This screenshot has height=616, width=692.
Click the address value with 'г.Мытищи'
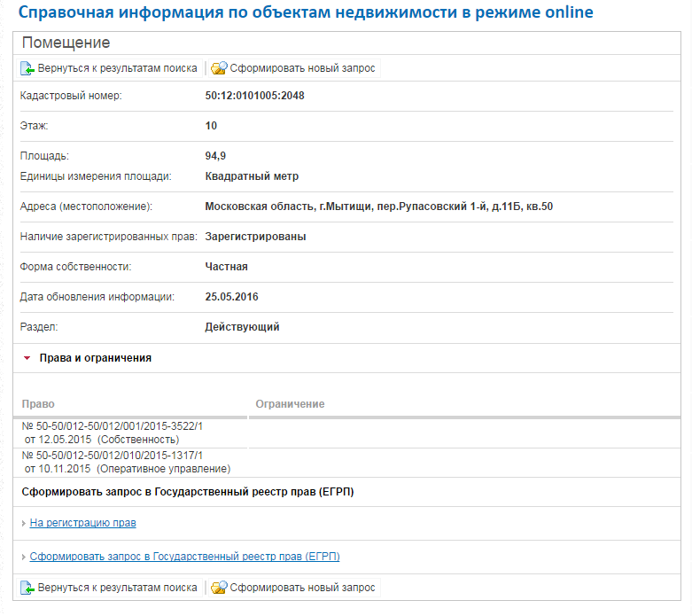tap(378, 207)
